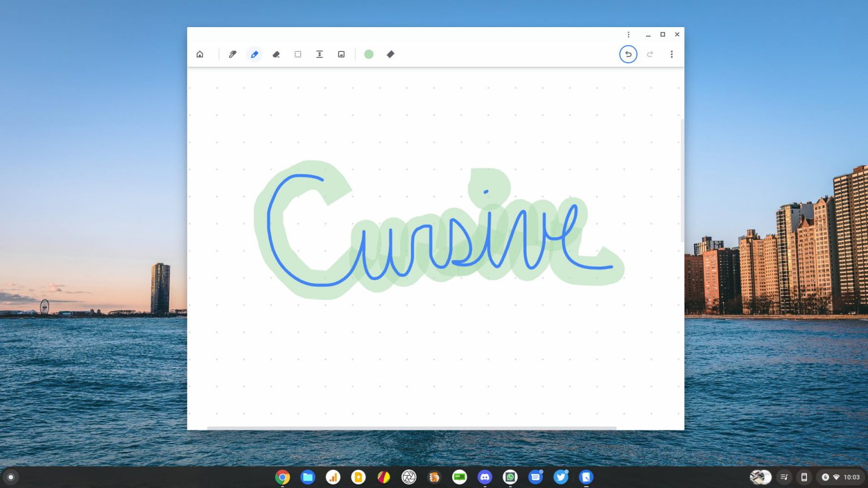Open the Insert Image tool
868x488 pixels.
(341, 54)
